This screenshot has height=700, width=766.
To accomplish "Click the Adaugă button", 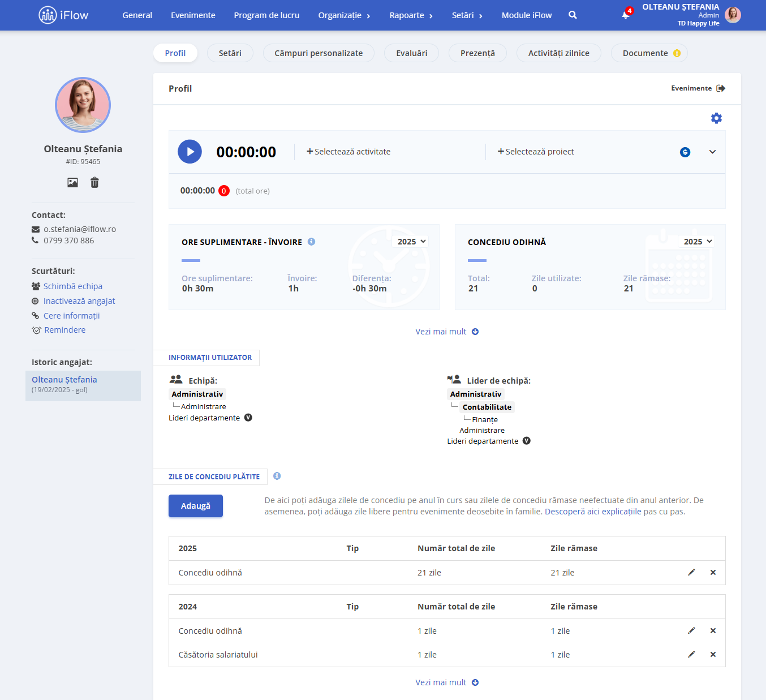I will click(196, 506).
